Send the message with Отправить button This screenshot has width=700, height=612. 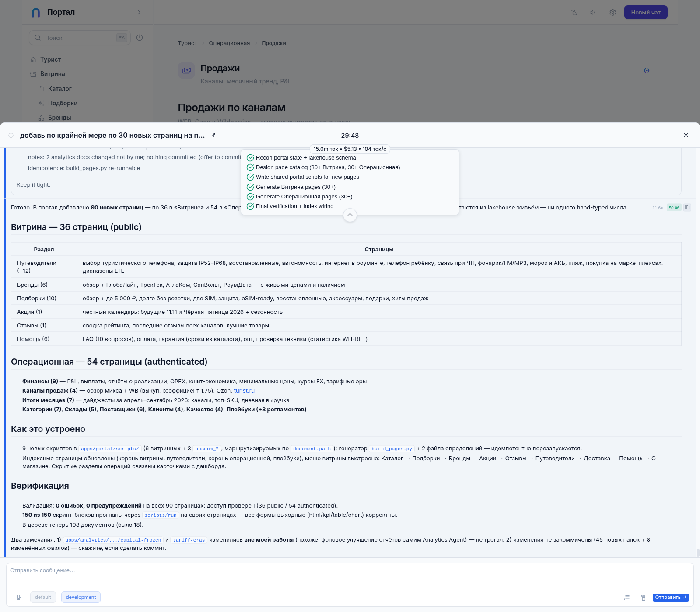[671, 598]
